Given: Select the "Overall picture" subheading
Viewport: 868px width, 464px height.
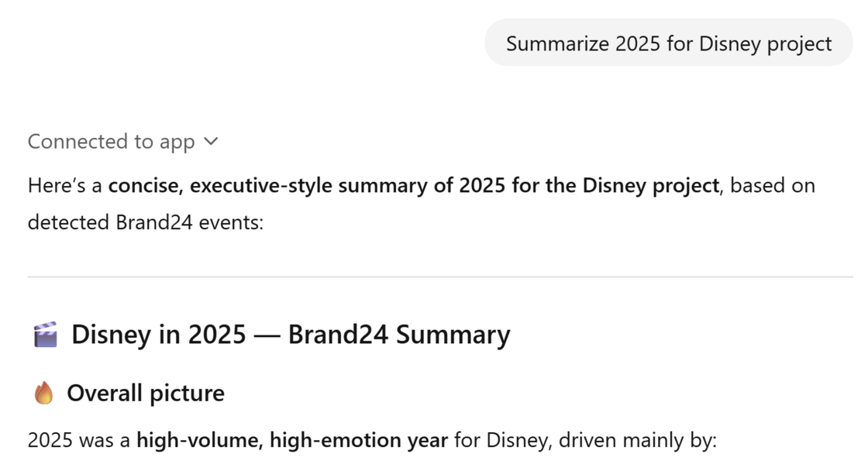Looking at the screenshot, I should [146, 394].
